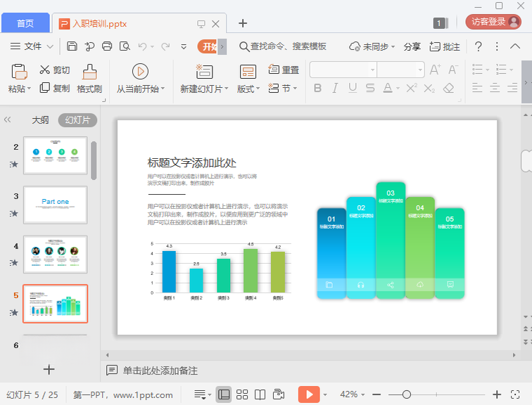Viewport: 532px width, 405px height.
Task: Expand the 文件 menu dropdown arrow
Action: point(50,46)
